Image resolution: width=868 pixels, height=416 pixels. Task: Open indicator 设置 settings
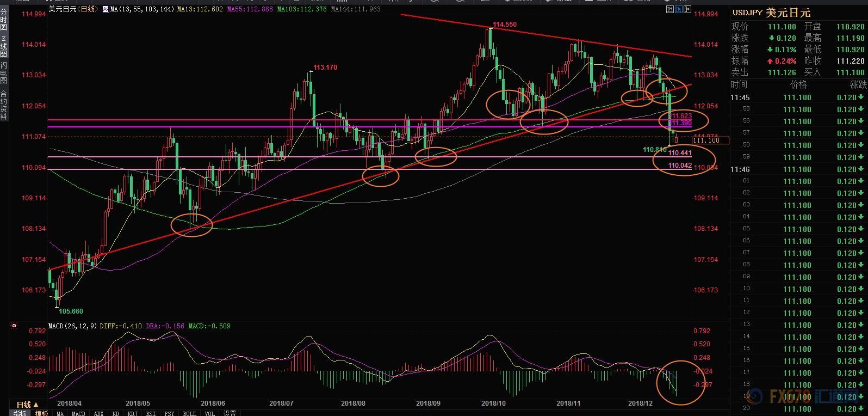click(230, 413)
